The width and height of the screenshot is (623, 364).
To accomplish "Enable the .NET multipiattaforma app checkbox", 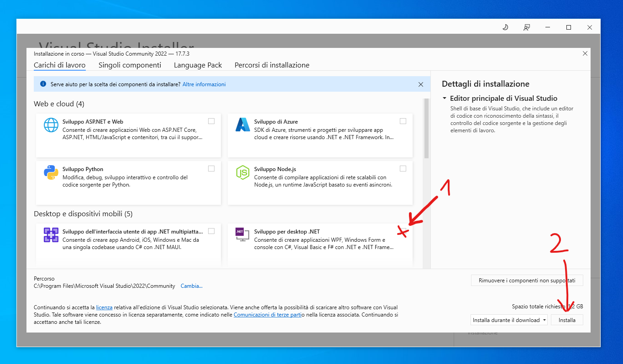I will click(x=211, y=231).
